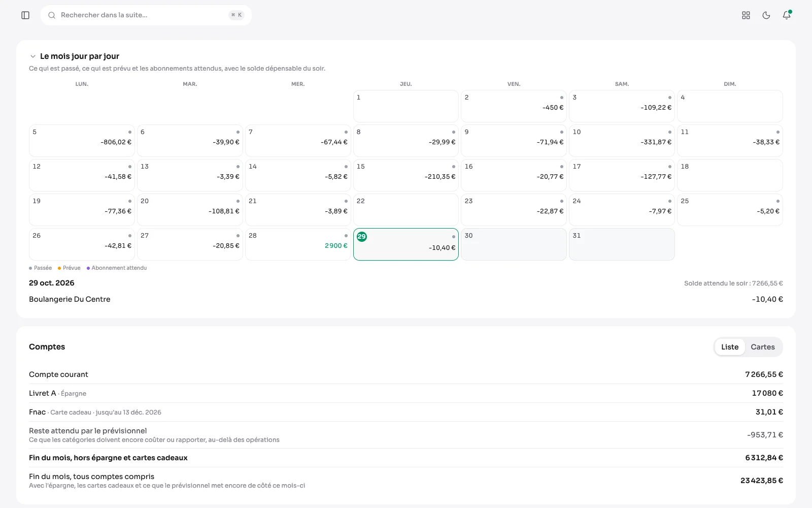Open the apps grid icon
Image resolution: width=812 pixels, height=508 pixels.
coord(746,15)
